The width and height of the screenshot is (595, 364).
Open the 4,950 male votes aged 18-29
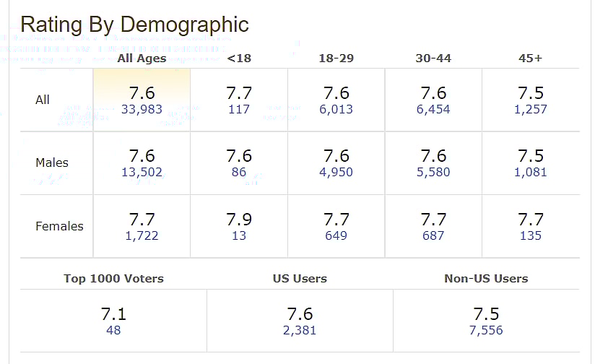[336, 173]
